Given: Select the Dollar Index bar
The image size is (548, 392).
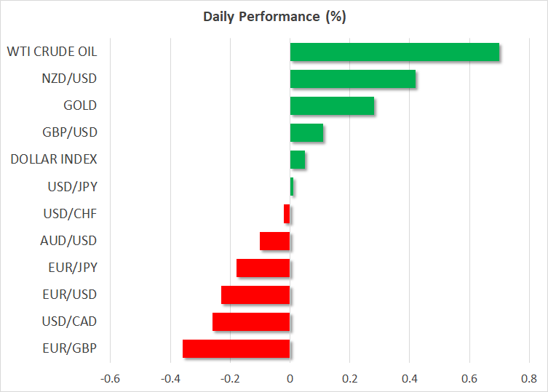Looking at the screenshot, I should [x=298, y=160].
